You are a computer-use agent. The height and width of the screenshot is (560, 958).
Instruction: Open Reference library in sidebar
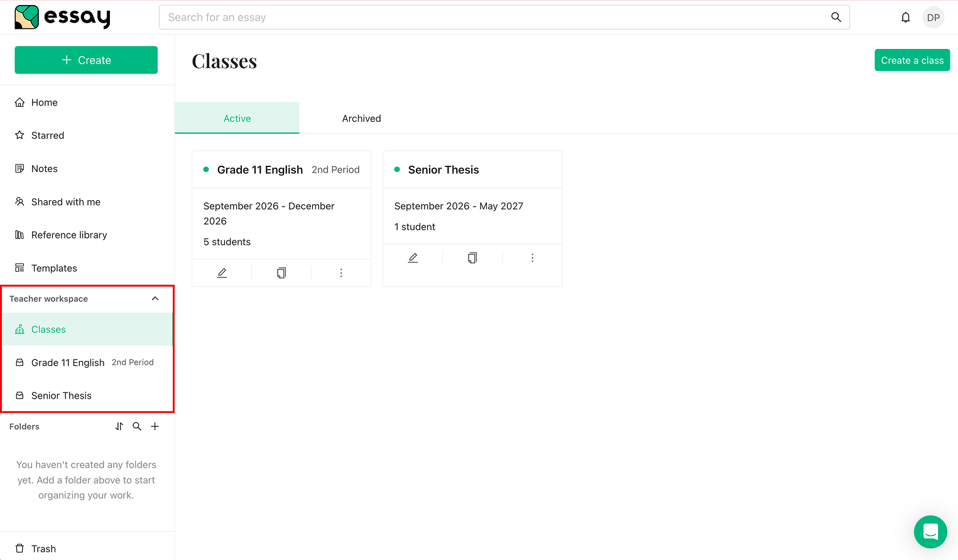87,235
